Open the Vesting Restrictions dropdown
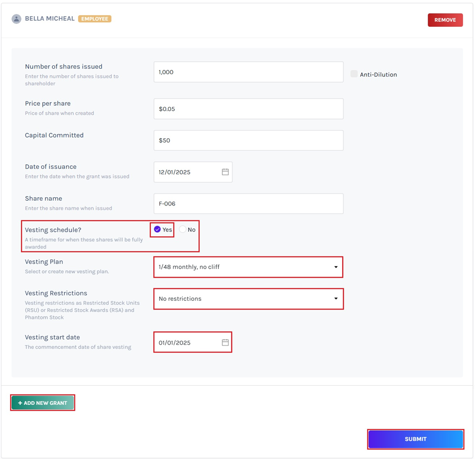 pos(248,298)
